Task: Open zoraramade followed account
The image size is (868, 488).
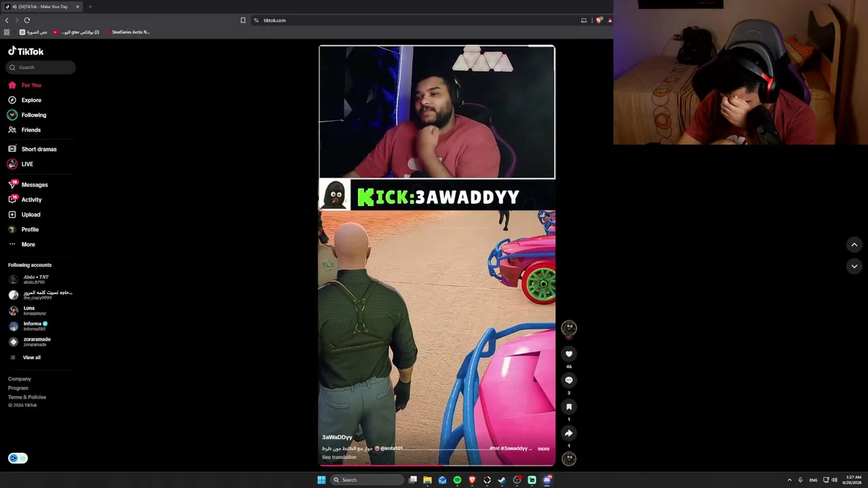Action: pos(30,342)
